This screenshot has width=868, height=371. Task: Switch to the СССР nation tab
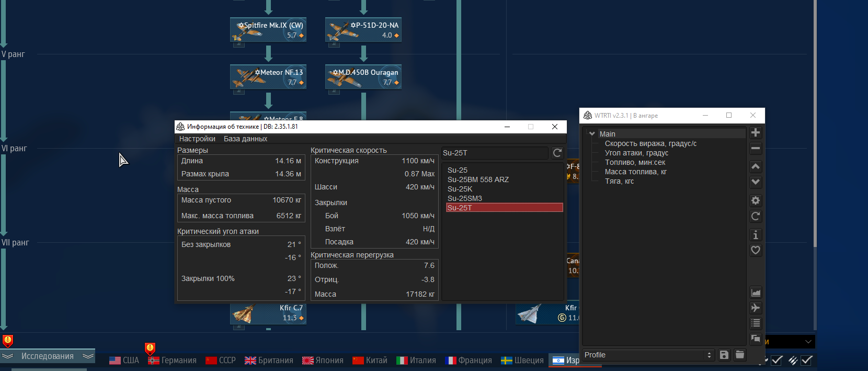coord(221,360)
